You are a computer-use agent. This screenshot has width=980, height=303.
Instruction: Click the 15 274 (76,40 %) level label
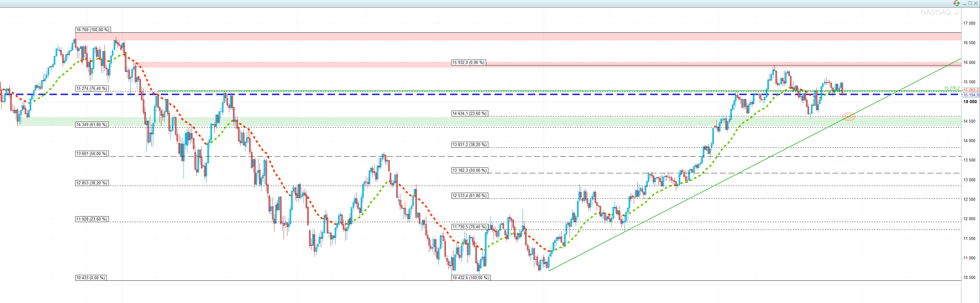click(x=92, y=88)
